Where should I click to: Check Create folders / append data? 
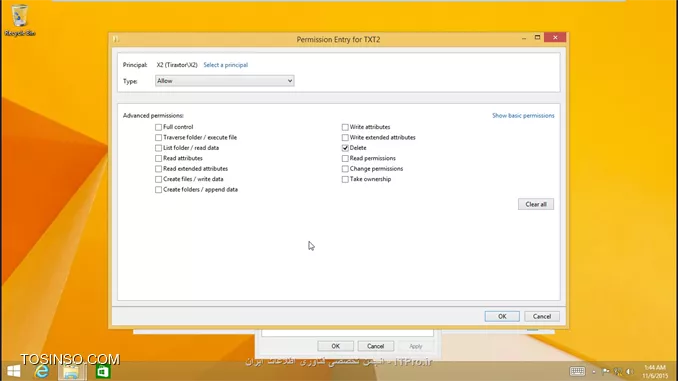click(158, 189)
